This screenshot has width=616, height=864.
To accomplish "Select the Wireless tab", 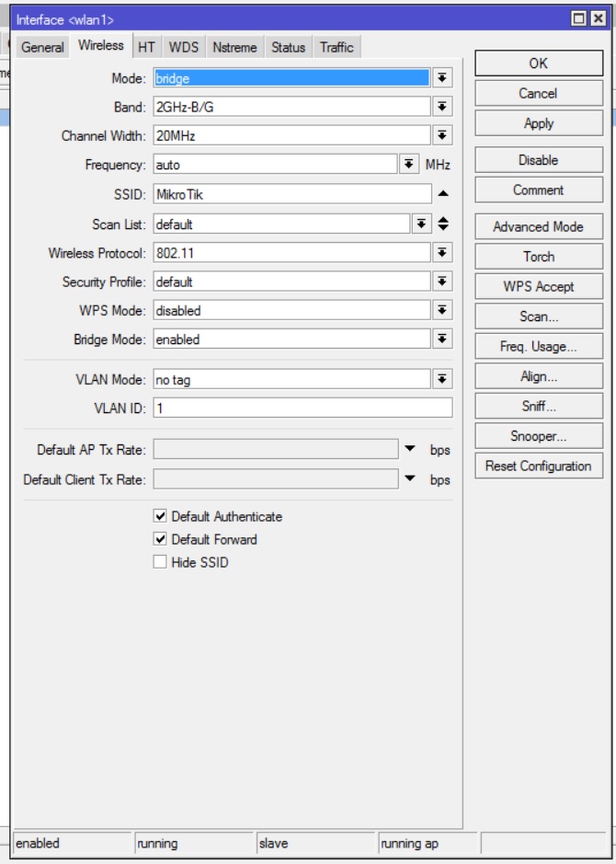I will (101, 45).
